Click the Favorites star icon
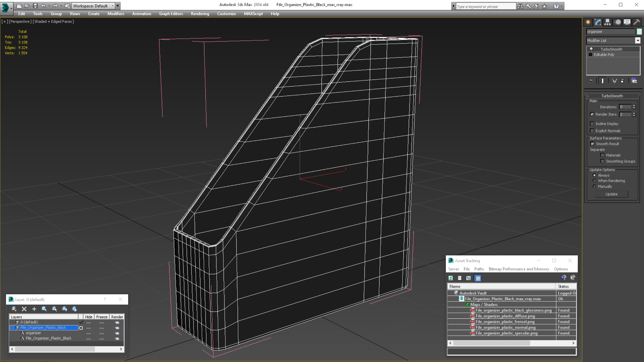 pyautogui.click(x=544, y=6)
